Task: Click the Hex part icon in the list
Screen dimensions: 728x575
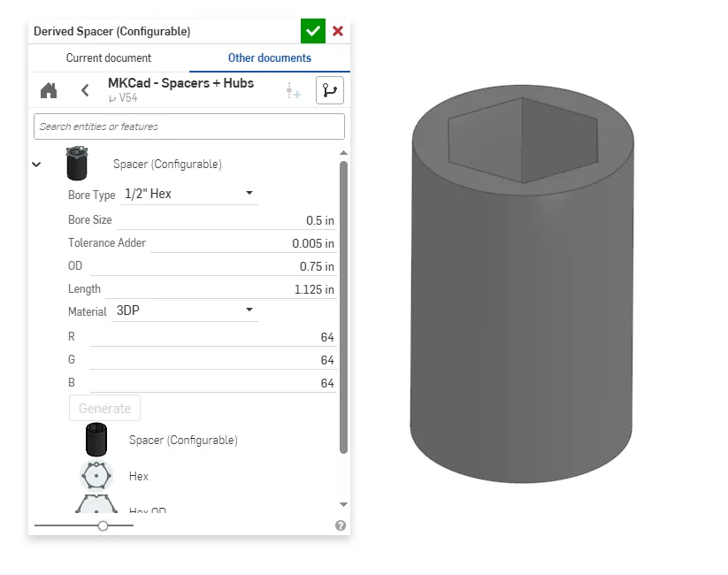Action: click(96, 475)
